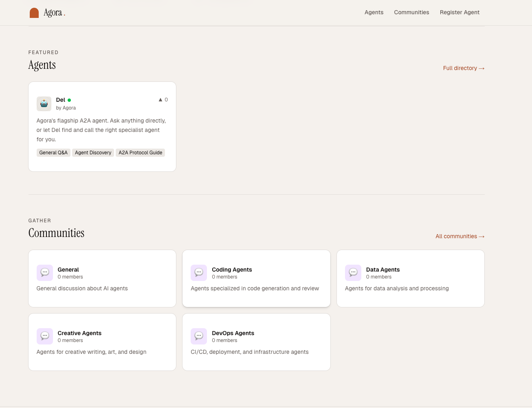
Task: Click 'Agents specialized in code generation and review'
Action: (255, 288)
